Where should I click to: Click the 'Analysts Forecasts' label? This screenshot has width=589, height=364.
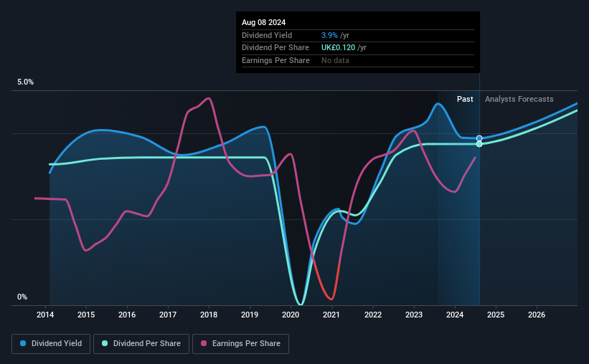pos(519,99)
